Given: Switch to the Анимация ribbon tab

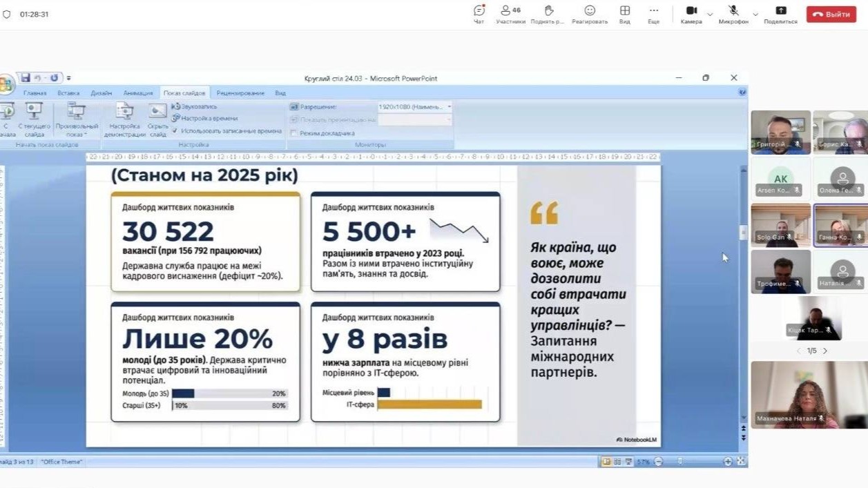Looking at the screenshot, I should click(138, 93).
